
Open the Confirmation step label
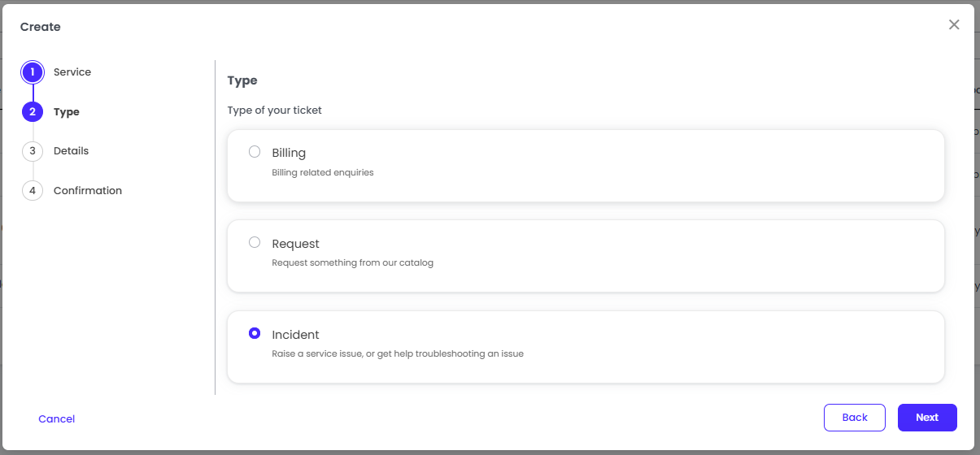pyautogui.click(x=88, y=191)
